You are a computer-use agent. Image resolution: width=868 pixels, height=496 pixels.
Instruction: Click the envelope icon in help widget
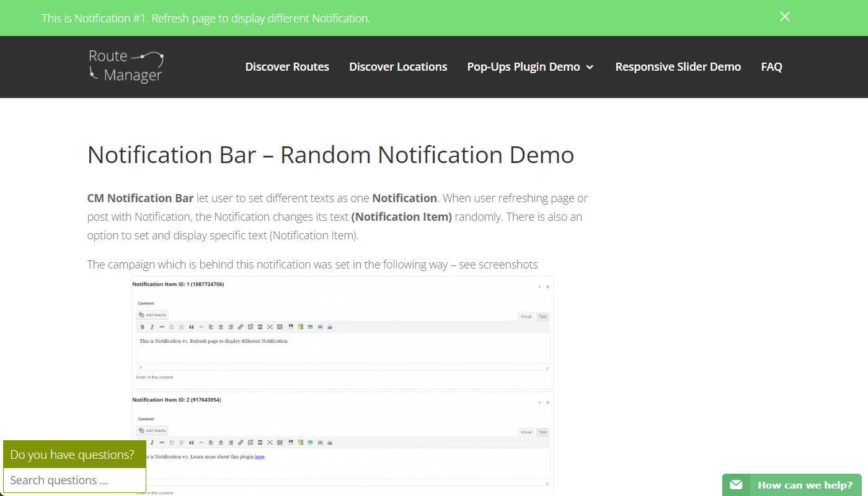tap(736, 485)
